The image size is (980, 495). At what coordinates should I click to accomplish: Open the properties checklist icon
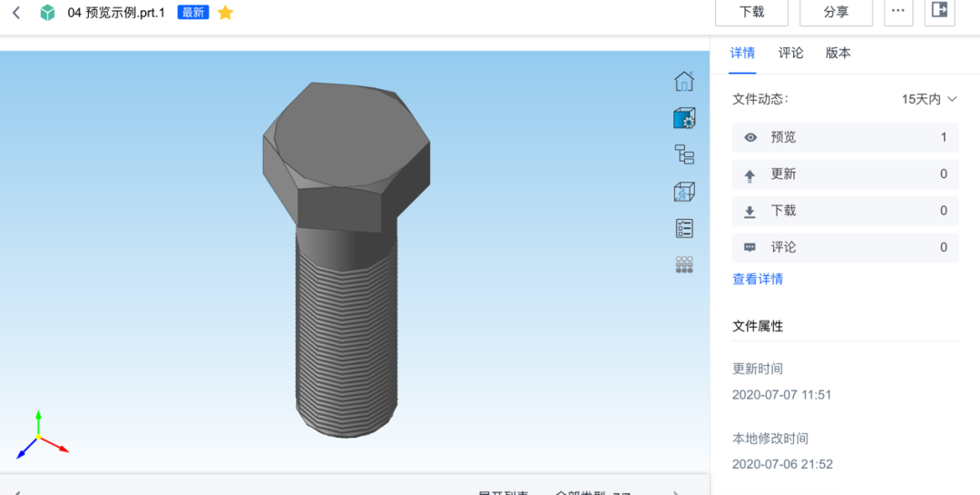pos(684,228)
